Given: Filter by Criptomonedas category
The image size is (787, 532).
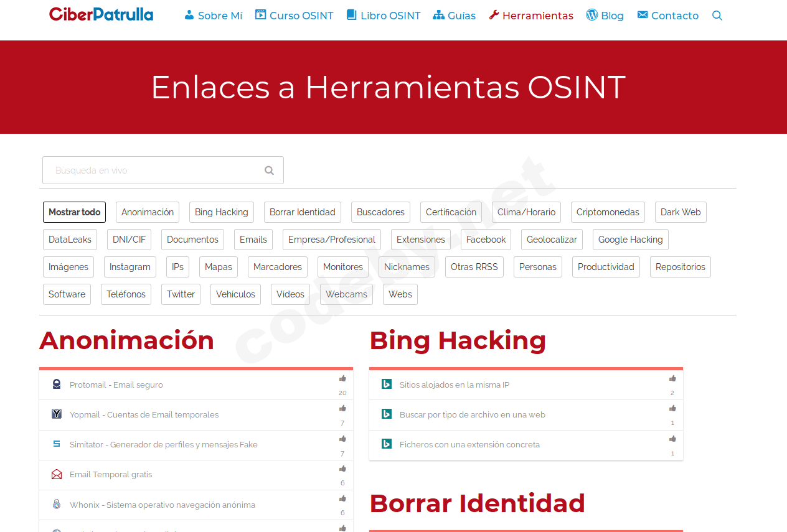Looking at the screenshot, I should [x=608, y=212].
